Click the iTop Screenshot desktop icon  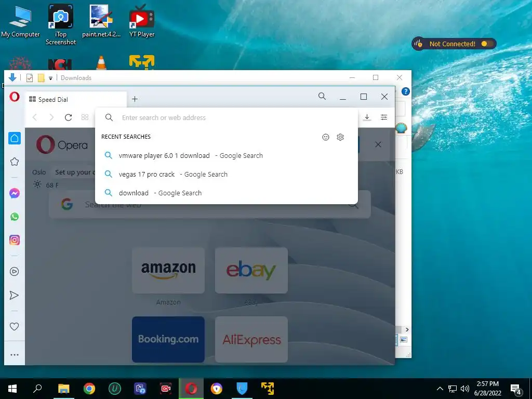[61, 25]
